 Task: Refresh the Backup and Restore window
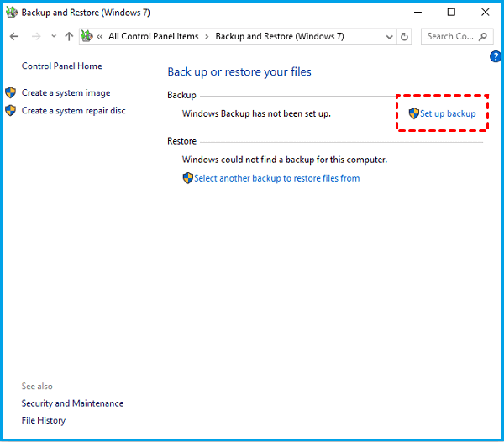(x=404, y=37)
